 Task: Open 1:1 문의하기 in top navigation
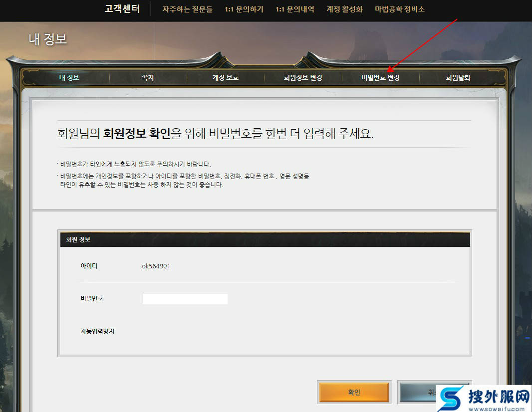coord(244,9)
